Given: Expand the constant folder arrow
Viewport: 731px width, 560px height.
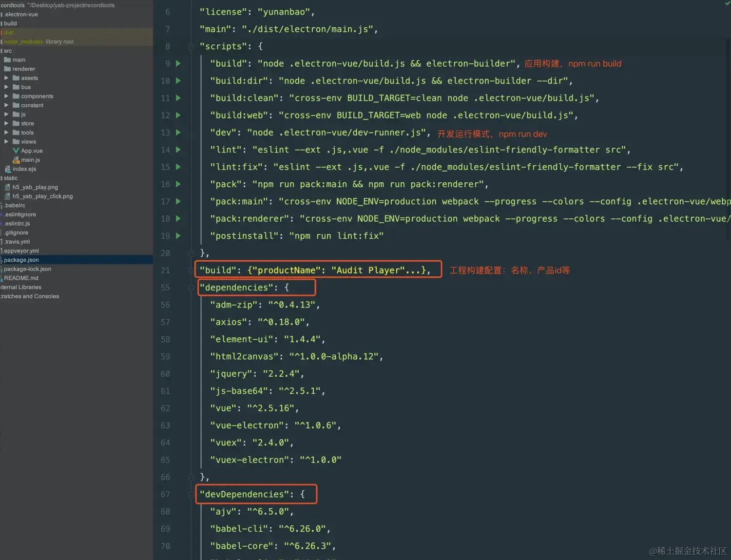Looking at the screenshot, I should click(6, 105).
